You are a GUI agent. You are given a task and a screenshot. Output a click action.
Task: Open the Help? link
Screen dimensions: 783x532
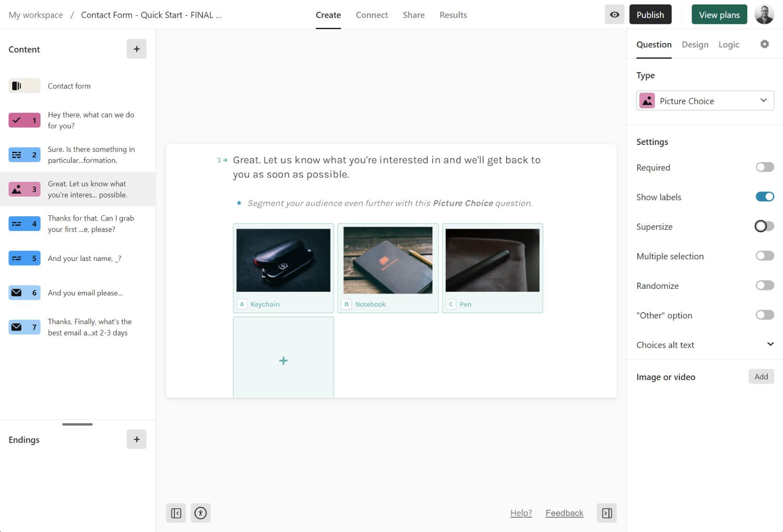(x=521, y=513)
